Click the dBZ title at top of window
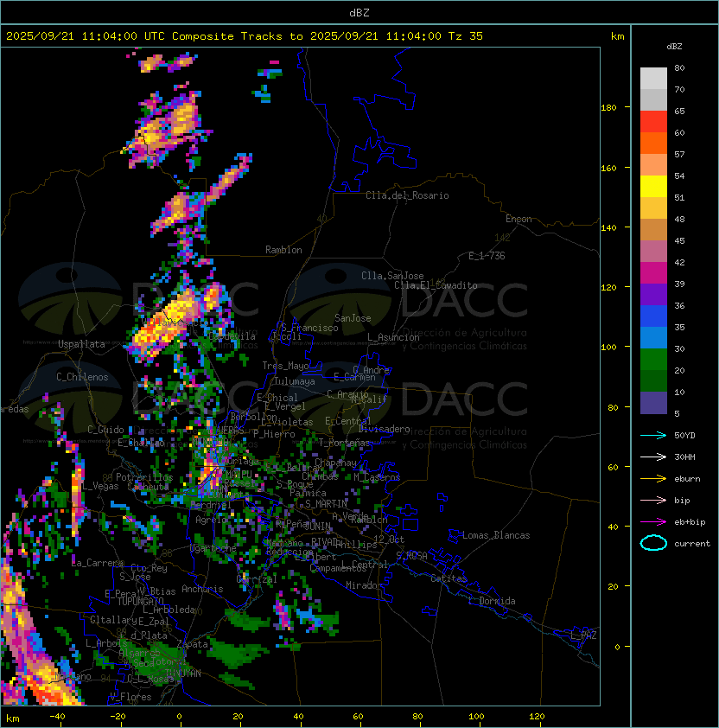The image size is (719, 728). 359,12
